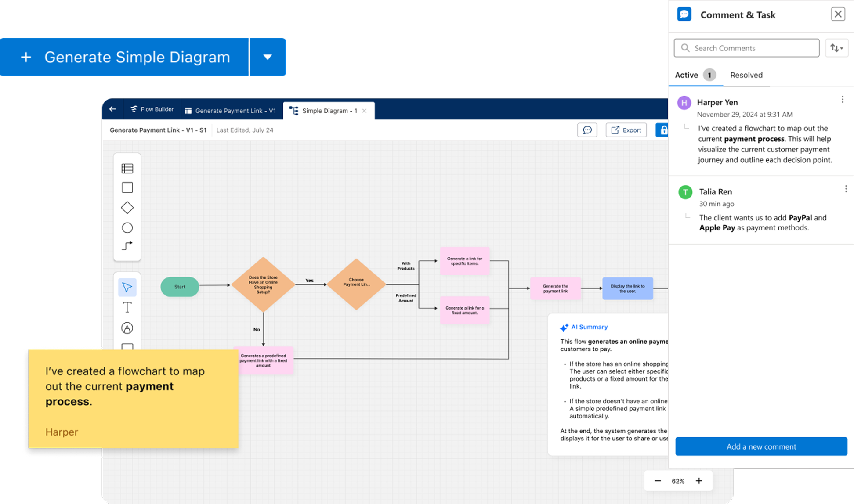
Task: Click the Comment & Task chat icon
Action: 684,14
